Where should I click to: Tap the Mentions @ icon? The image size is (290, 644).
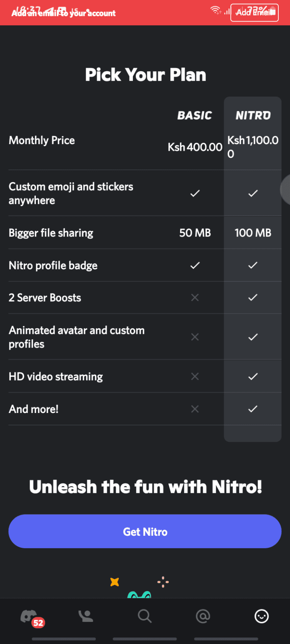coord(203,616)
